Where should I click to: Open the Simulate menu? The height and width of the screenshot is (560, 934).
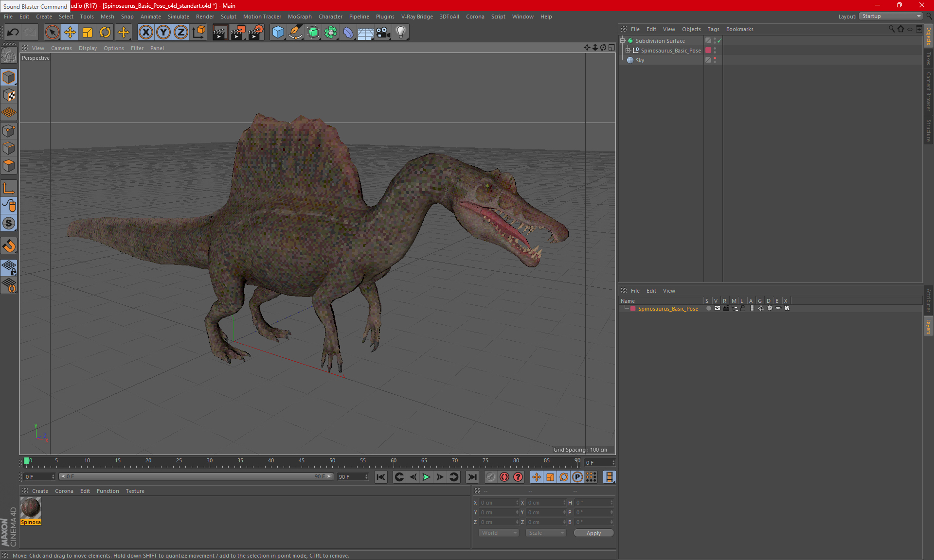point(179,17)
